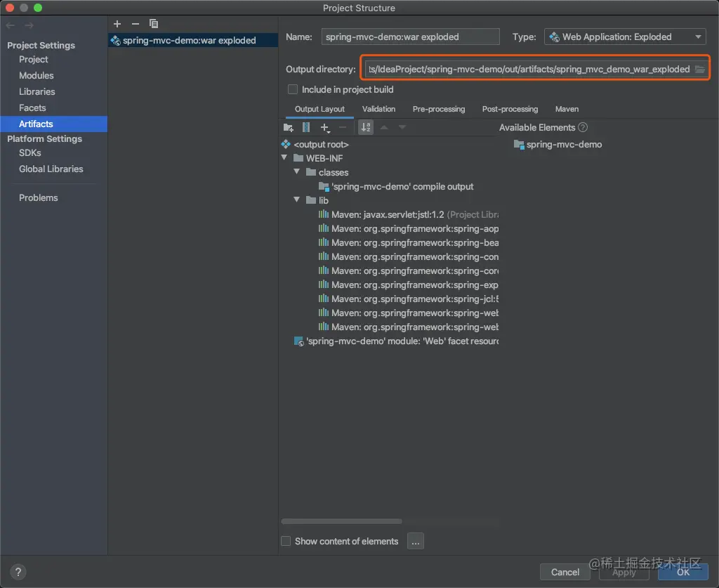The image size is (719, 588).
Task: Click the war exploded artifact icon in the list
Action: click(x=116, y=40)
